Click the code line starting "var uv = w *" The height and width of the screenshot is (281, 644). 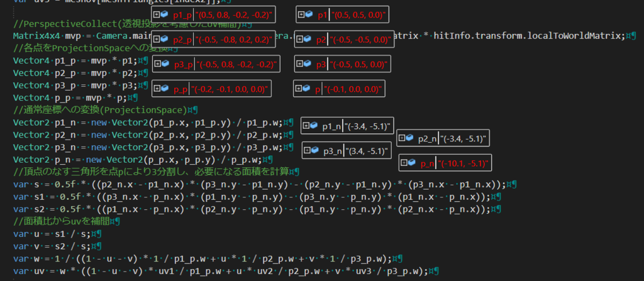point(221,271)
